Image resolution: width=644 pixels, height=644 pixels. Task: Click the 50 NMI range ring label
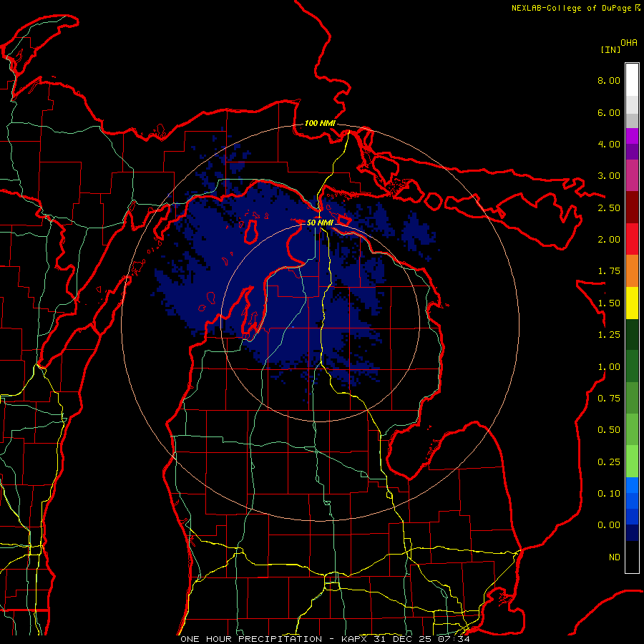point(320,223)
